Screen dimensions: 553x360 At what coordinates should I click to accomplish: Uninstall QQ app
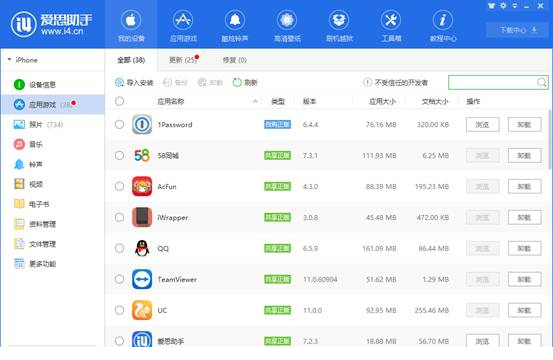point(524,248)
